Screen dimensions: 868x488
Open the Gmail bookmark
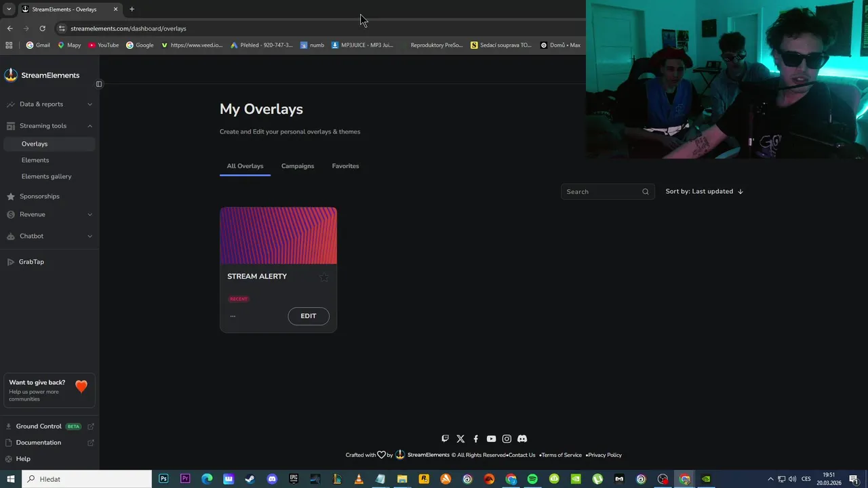(38, 45)
